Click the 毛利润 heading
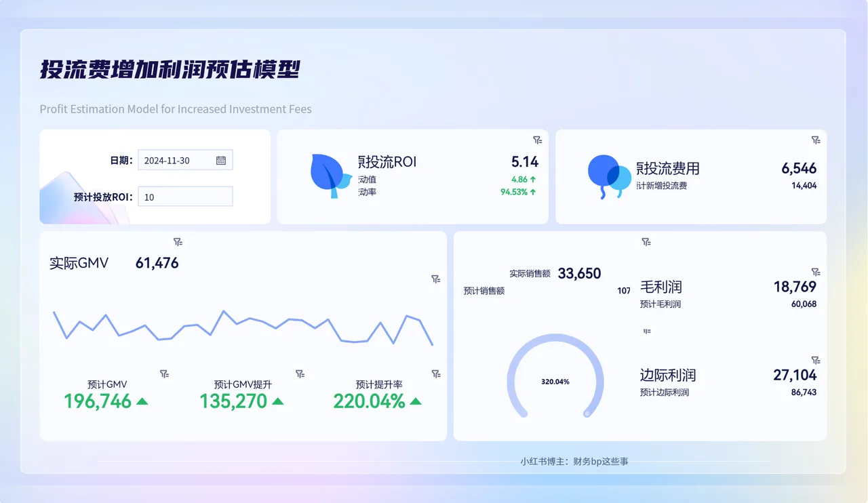The width and height of the screenshot is (868, 503). [x=661, y=287]
